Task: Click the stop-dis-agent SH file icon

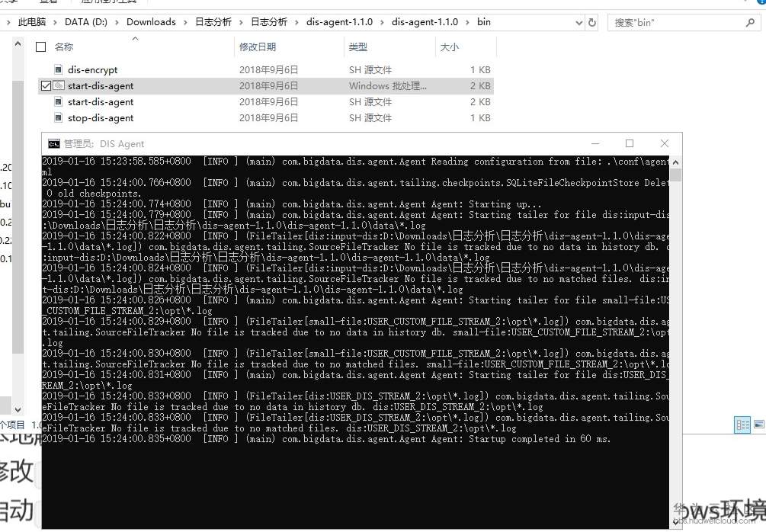Action: click(x=58, y=117)
